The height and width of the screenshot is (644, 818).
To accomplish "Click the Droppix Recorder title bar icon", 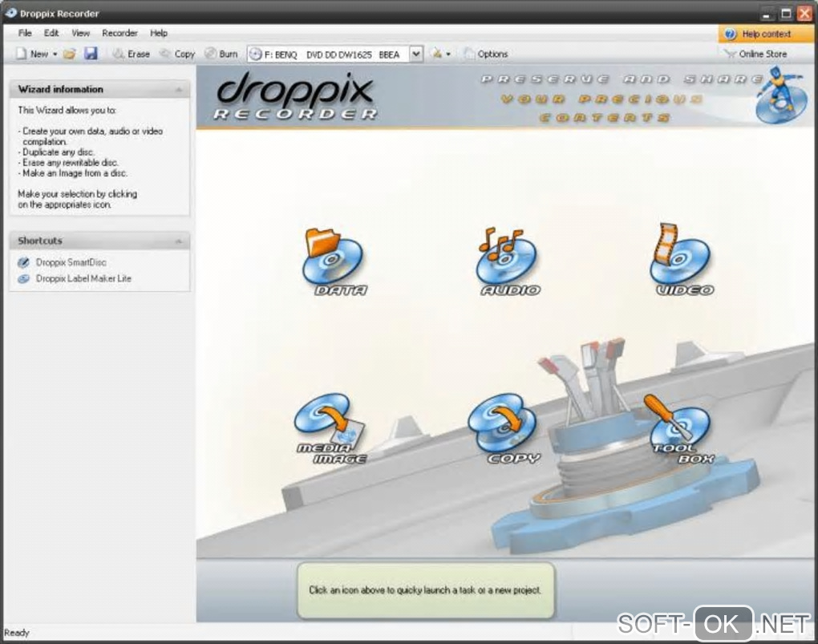I will [10, 13].
